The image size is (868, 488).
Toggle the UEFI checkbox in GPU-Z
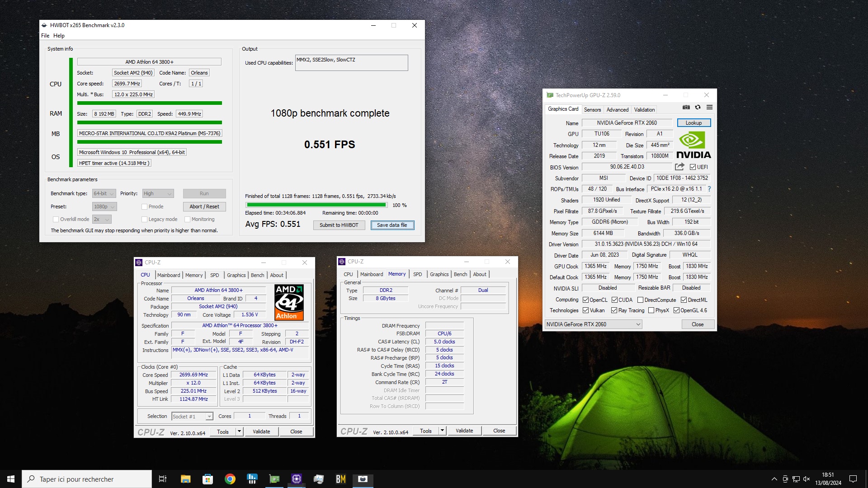(x=693, y=167)
